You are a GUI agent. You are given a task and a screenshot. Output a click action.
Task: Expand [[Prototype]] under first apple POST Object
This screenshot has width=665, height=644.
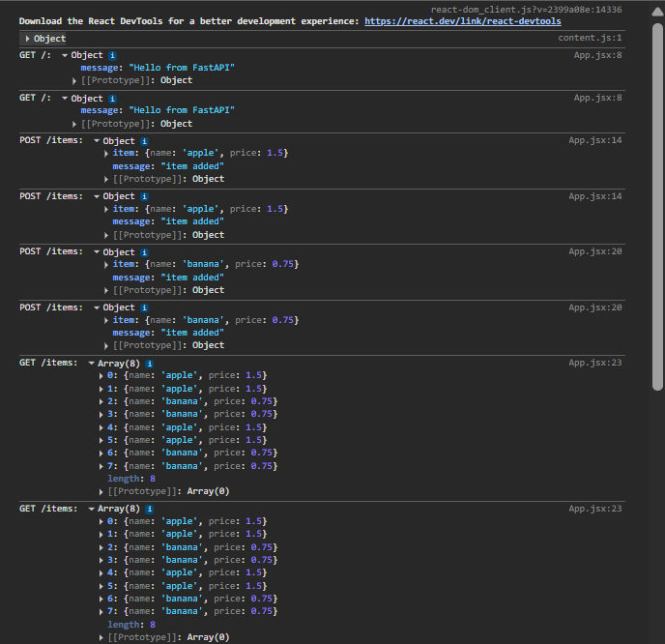106,180
